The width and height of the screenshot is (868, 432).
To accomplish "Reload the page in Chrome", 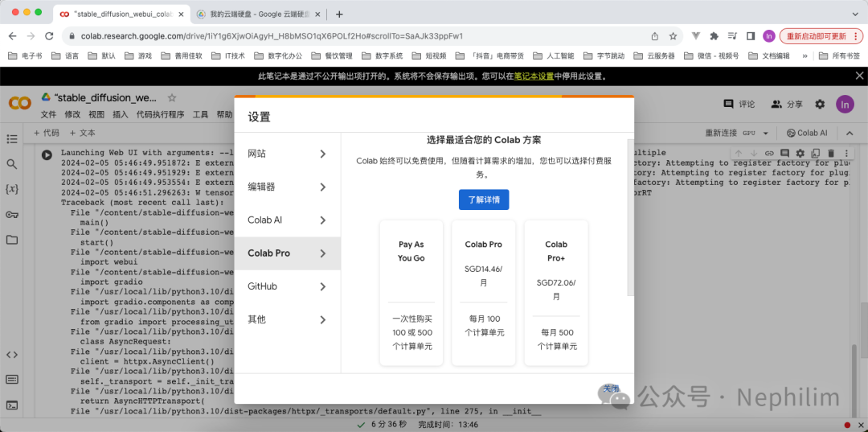I will [49, 36].
